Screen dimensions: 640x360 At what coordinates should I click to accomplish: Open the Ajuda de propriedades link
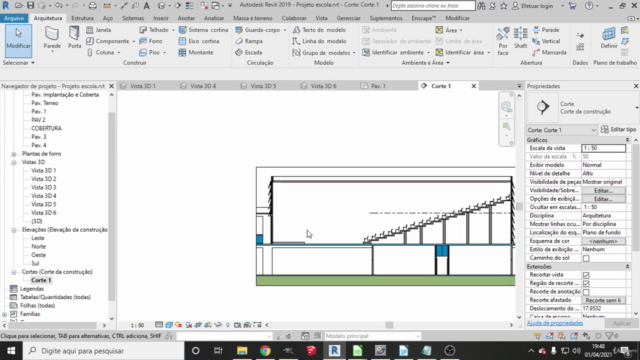(x=555, y=323)
